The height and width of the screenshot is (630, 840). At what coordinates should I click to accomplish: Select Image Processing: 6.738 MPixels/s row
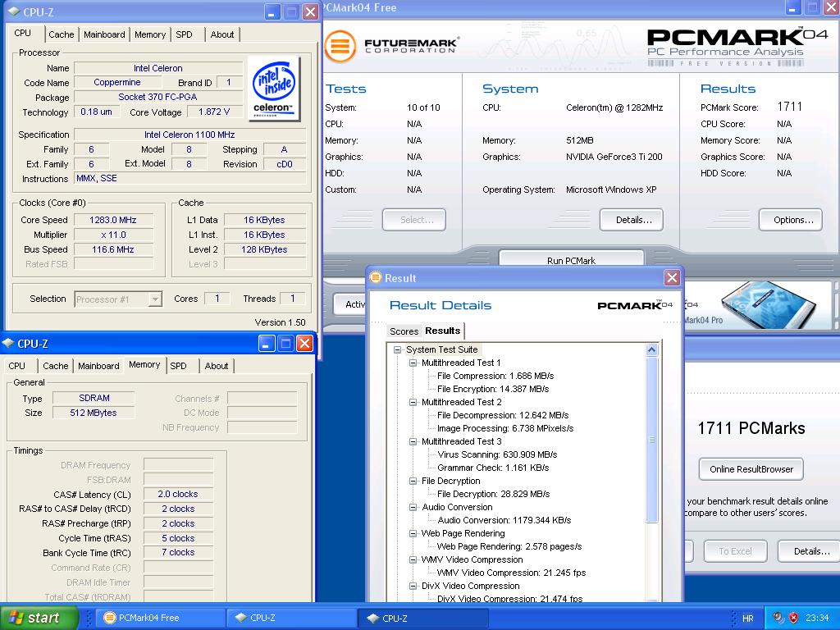505,428
